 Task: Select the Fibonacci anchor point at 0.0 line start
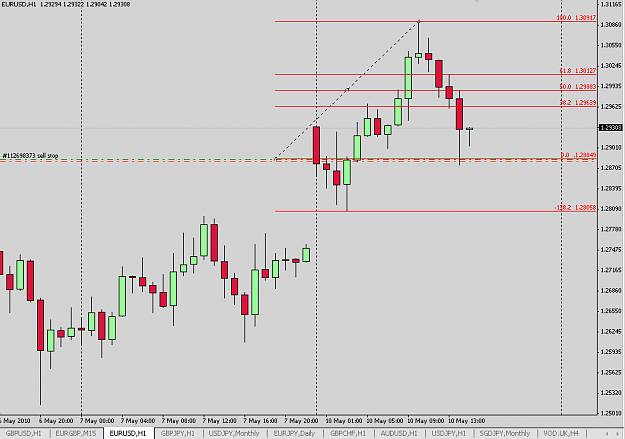[x=276, y=159]
